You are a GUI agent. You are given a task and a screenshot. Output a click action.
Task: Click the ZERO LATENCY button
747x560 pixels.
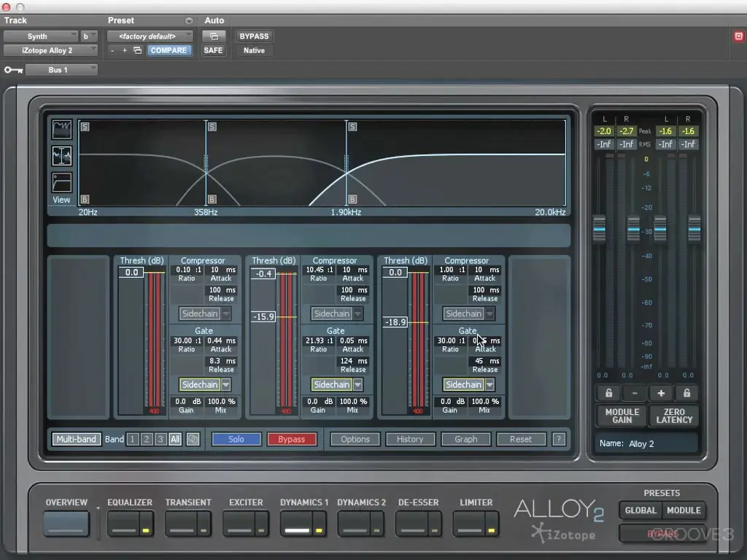tap(674, 416)
